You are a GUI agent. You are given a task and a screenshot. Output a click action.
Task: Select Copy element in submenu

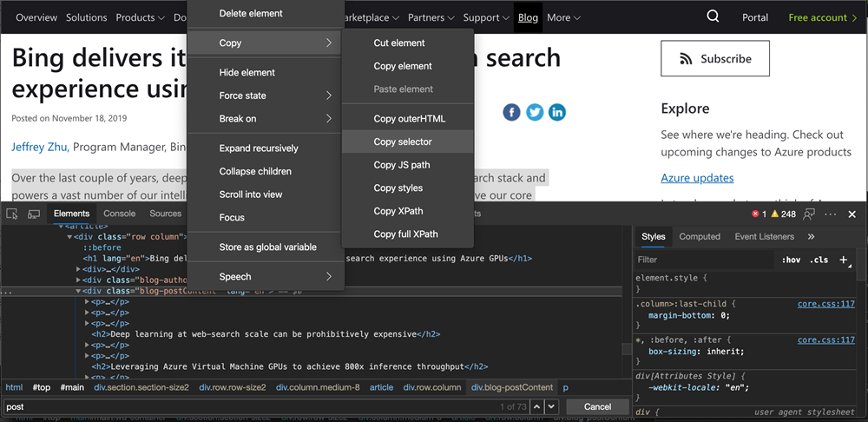pyautogui.click(x=407, y=66)
